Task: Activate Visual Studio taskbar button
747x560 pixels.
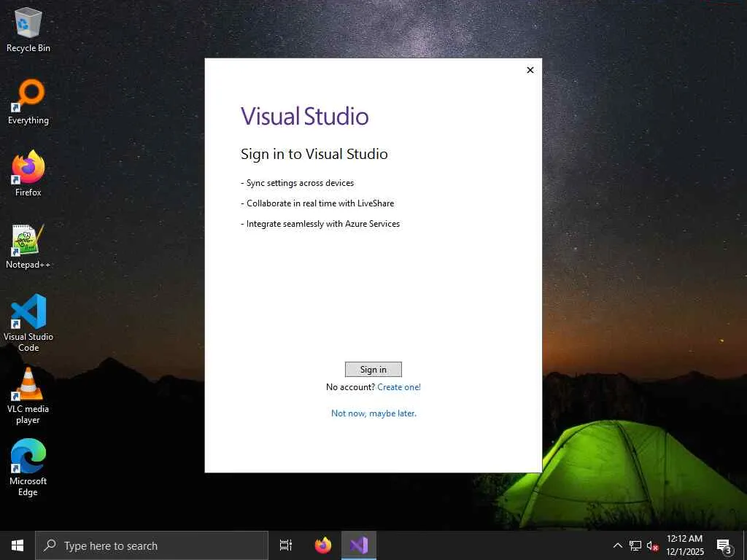Action: coord(359,545)
